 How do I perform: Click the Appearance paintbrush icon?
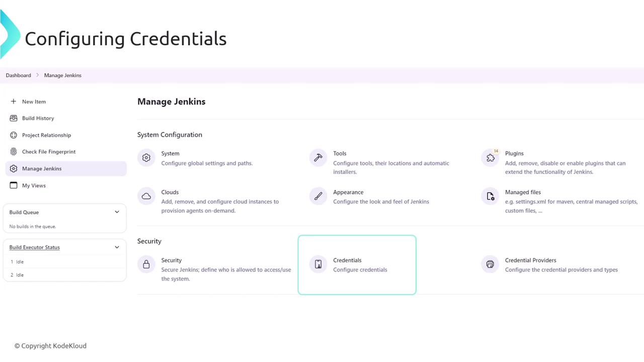pos(318,197)
